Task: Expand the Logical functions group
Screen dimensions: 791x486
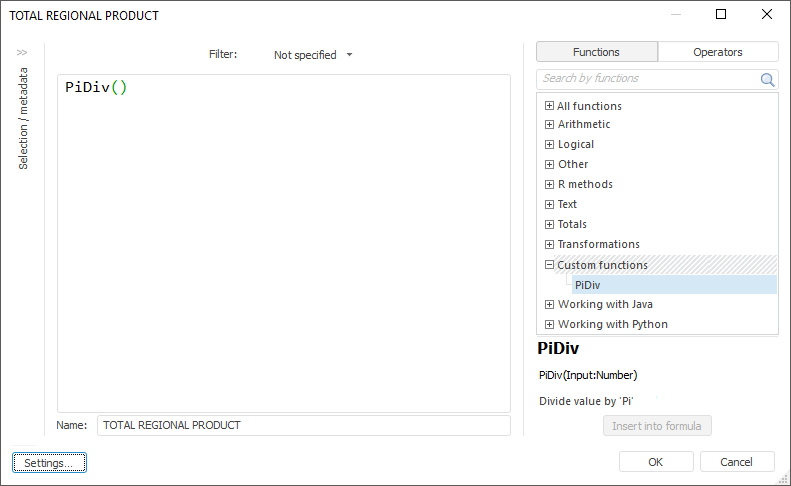Action: click(x=549, y=145)
